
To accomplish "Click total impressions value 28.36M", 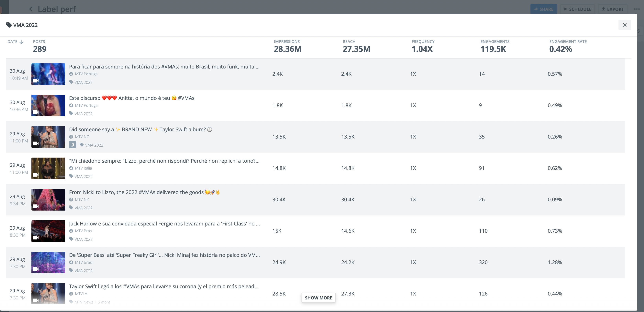I will click(287, 49).
